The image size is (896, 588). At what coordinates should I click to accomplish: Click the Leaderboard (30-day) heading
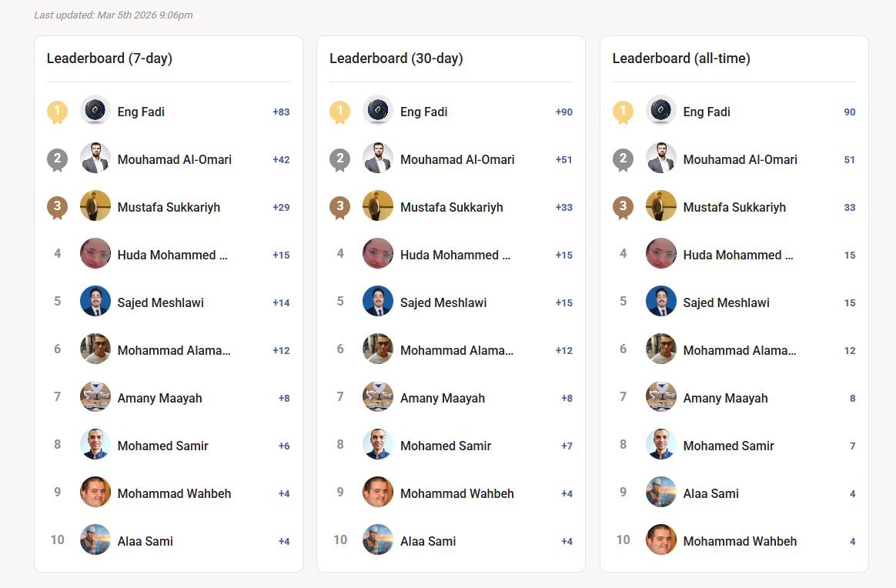tap(396, 58)
